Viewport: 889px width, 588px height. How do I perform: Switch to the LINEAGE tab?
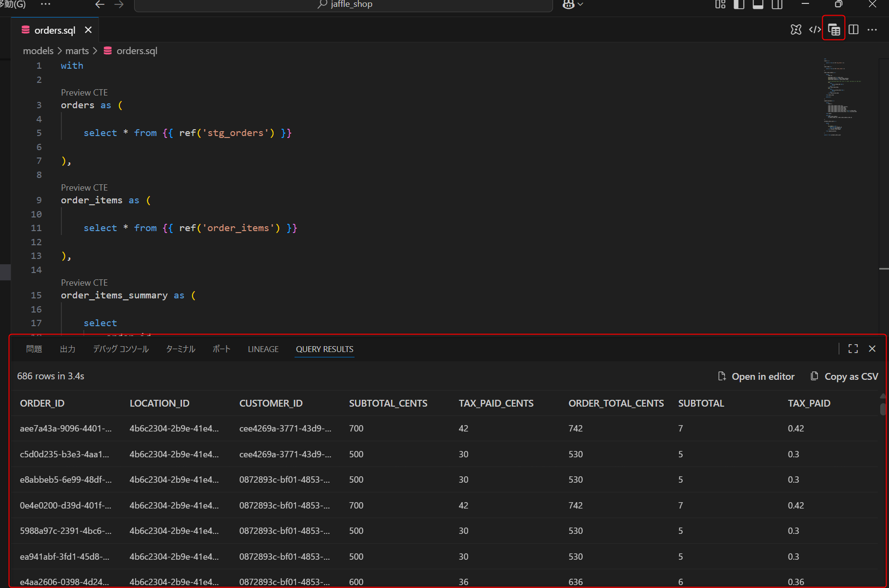pos(263,349)
